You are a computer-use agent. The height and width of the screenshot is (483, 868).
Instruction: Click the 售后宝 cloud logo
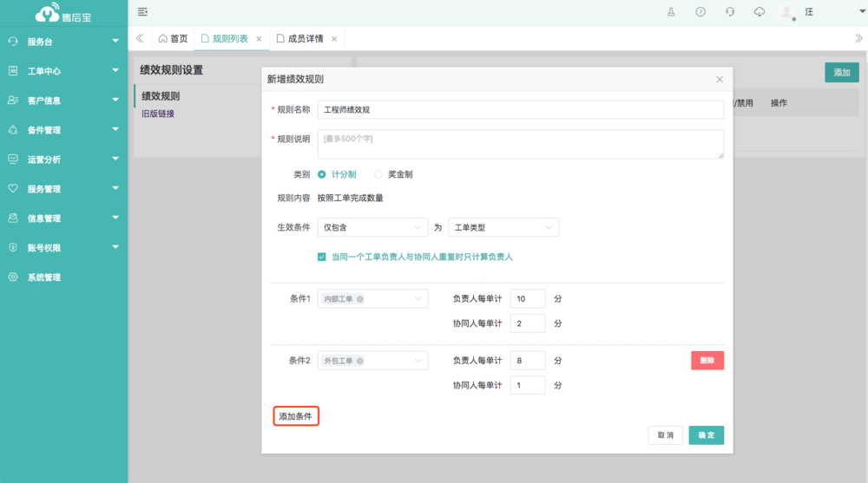tap(62, 13)
